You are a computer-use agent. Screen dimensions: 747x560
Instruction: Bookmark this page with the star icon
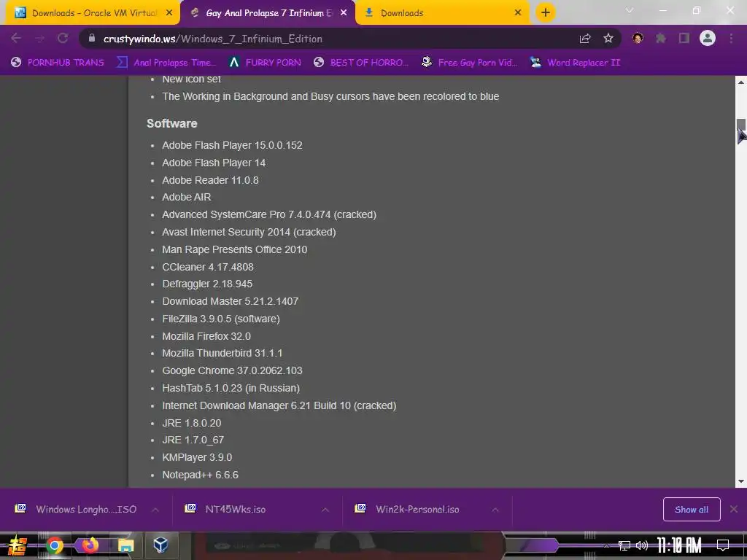[608, 39]
